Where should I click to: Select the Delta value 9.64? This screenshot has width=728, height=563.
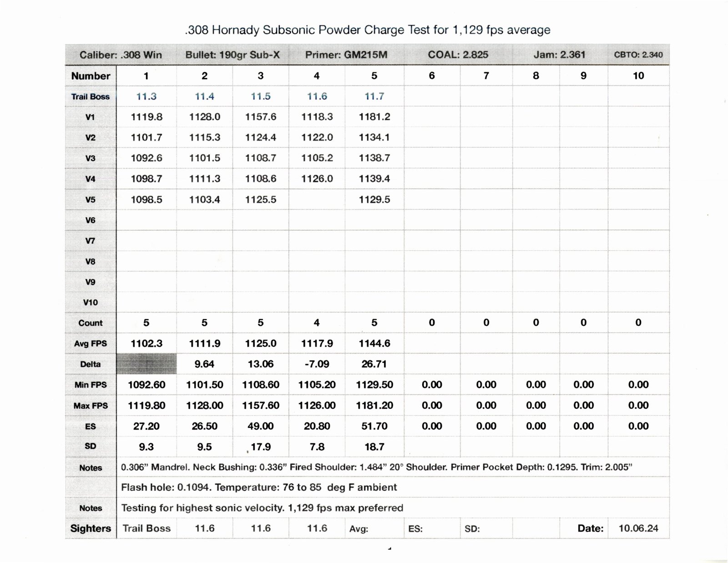[204, 364]
